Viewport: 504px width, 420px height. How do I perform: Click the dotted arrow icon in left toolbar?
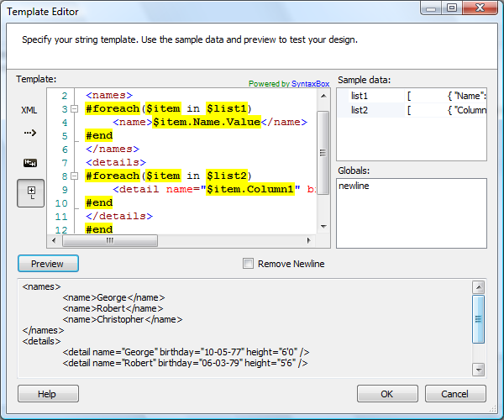pos(29,133)
